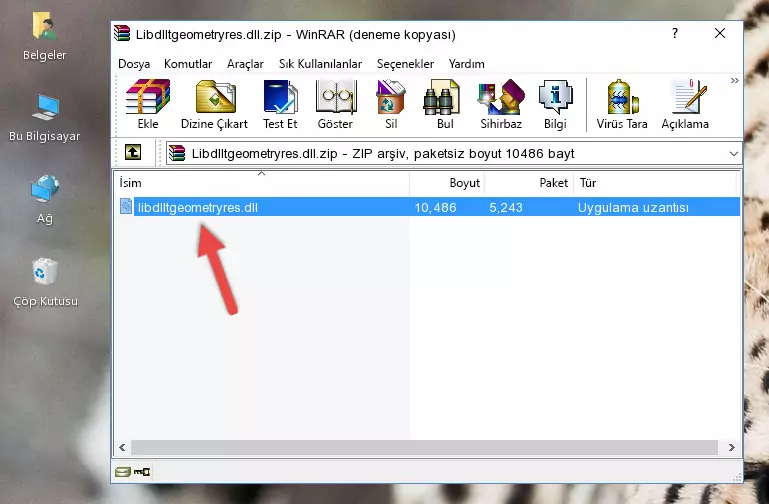
Task: Click the WinRAR title bar icon
Action: tap(122, 34)
